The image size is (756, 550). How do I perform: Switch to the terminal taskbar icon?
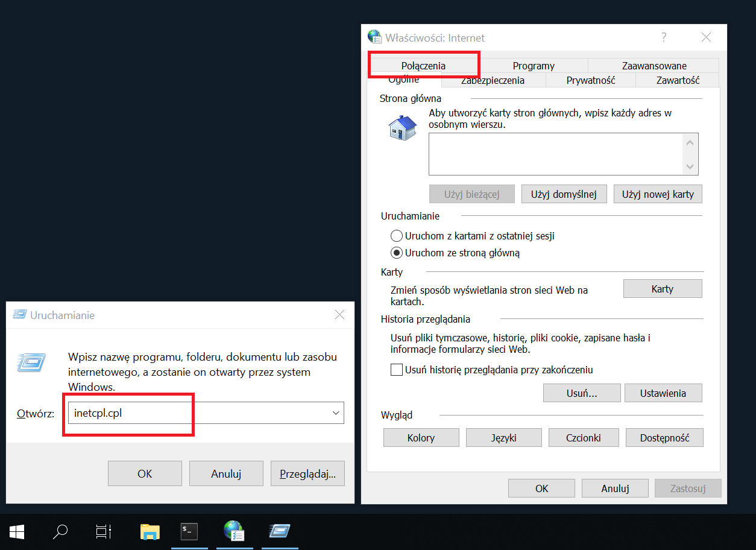coord(189,531)
